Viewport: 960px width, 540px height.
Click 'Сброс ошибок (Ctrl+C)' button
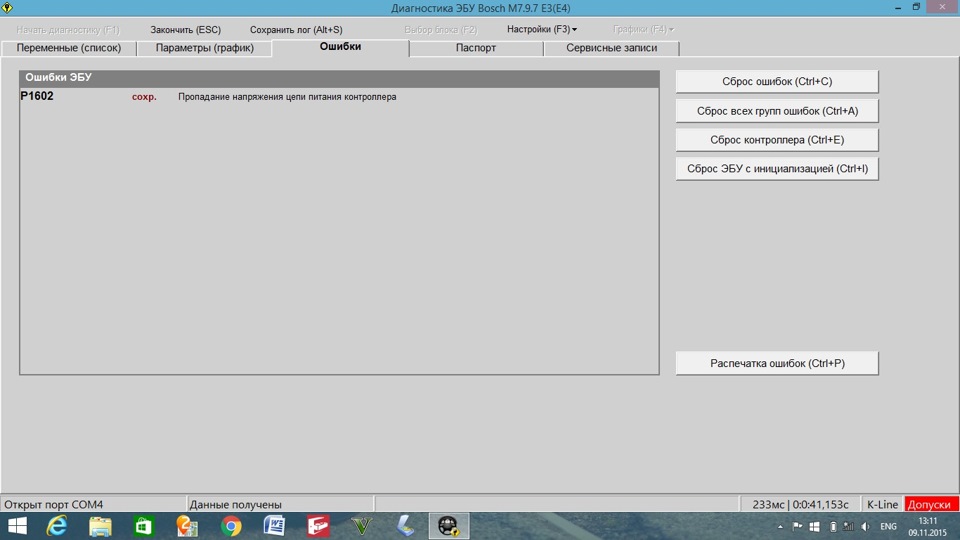click(777, 81)
